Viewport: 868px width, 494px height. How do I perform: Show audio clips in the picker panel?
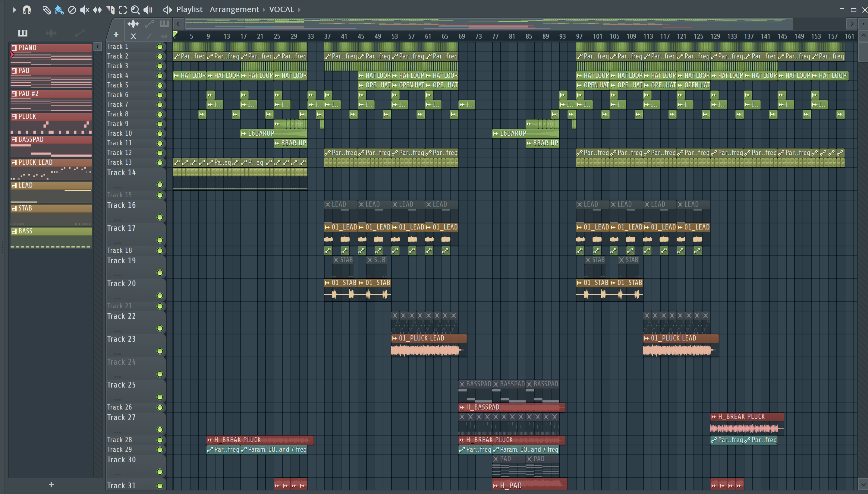pyautogui.click(x=51, y=33)
